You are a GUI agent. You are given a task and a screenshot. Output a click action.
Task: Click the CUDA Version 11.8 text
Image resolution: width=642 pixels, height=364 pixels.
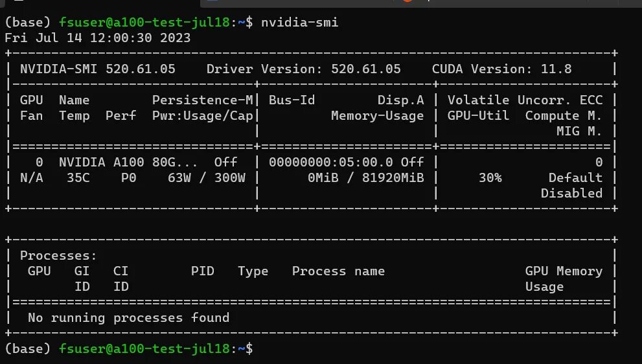tap(501, 69)
